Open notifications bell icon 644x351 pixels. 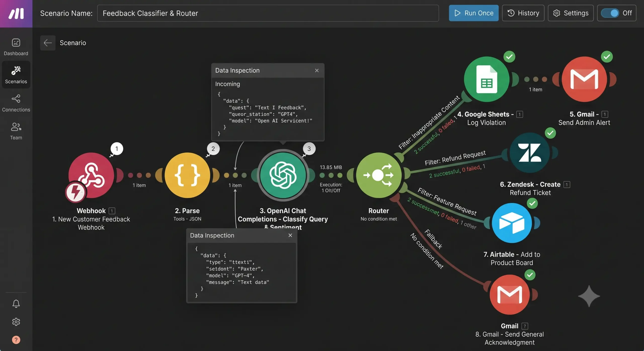(16, 303)
